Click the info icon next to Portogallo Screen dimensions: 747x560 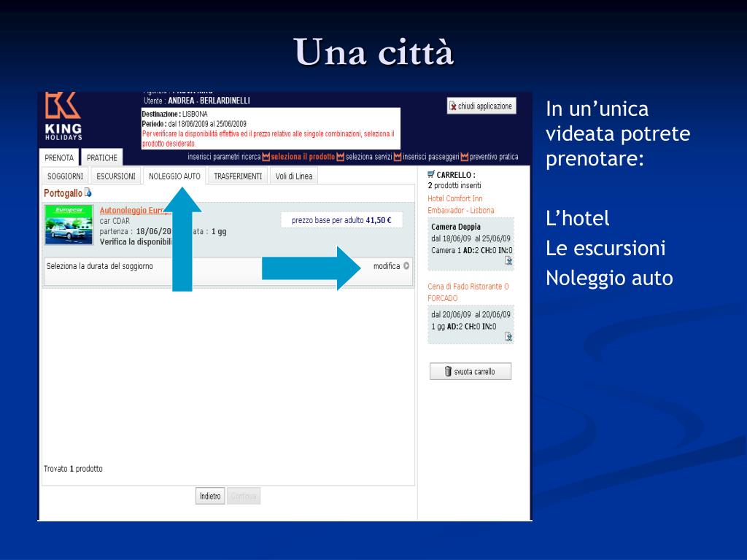tap(88, 192)
